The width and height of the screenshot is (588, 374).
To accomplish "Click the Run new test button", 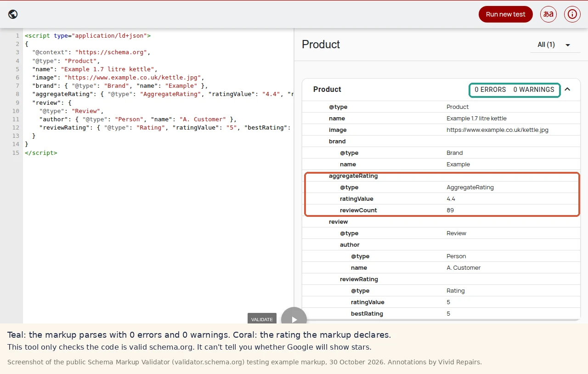I will (506, 14).
